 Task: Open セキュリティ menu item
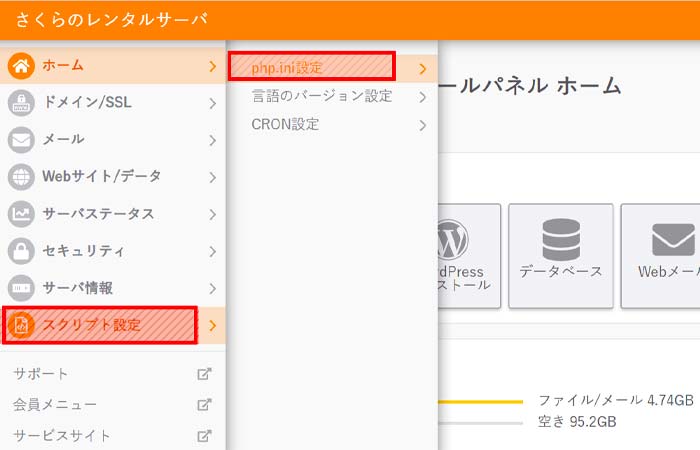pyautogui.click(x=112, y=251)
